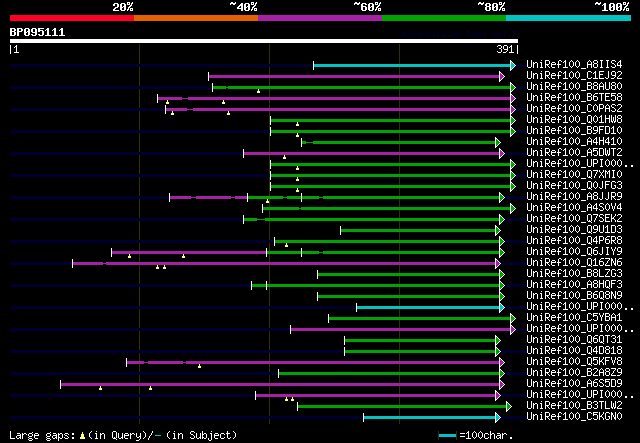Pick the UniRef100_B6Q8N9 row label
Image resolution: width=640 pixels, height=443 pixels.
(x=574, y=296)
